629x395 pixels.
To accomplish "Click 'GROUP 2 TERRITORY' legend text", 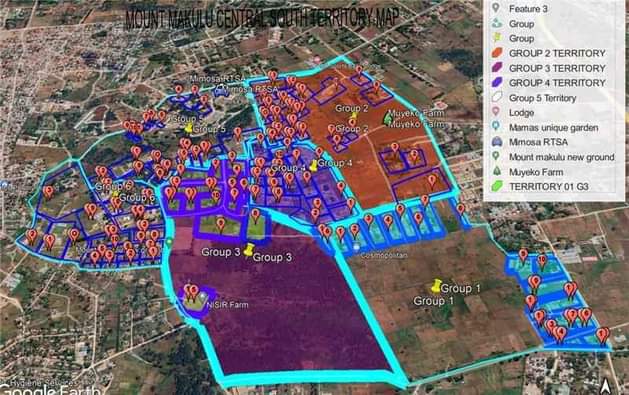I will click(x=557, y=53).
